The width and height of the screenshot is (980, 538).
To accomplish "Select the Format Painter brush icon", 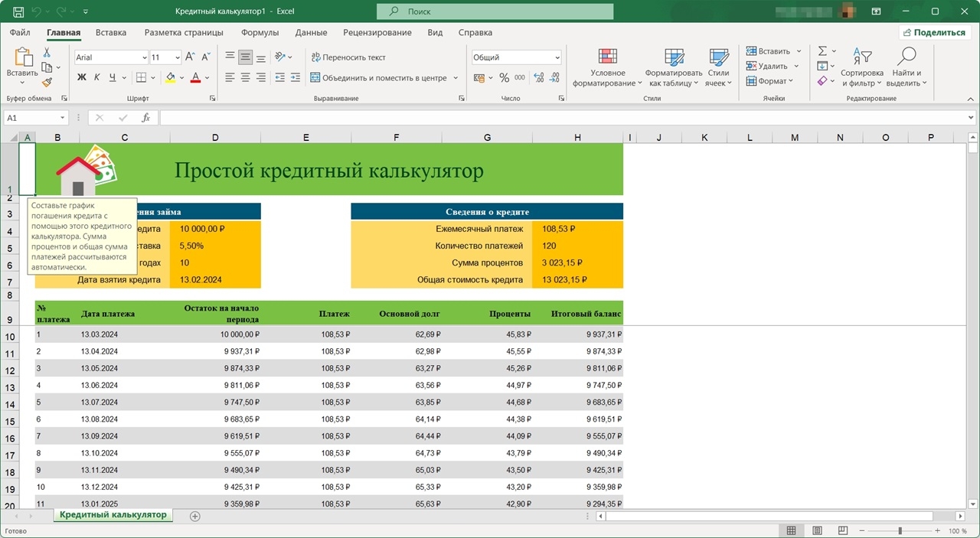I will 47,83.
